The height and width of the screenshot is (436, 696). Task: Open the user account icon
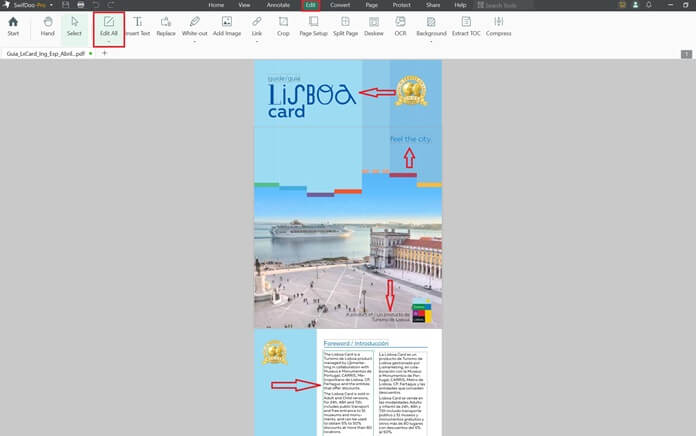pyautogui.click(x=636, y=5)
